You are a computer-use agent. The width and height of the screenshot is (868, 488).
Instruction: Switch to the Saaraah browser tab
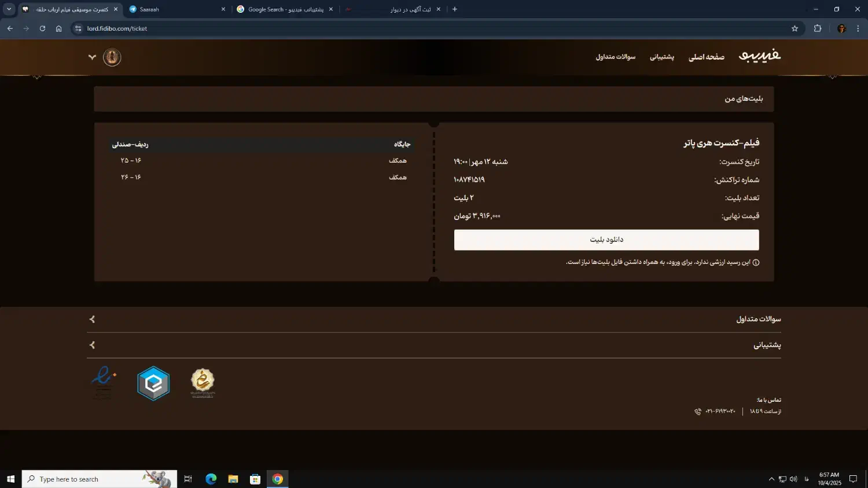click(x=178, y=9)
